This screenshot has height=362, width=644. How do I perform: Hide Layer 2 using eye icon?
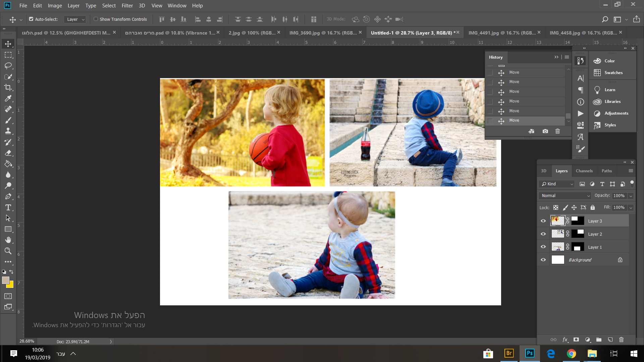pyautogui.click(x=543, y=234)
